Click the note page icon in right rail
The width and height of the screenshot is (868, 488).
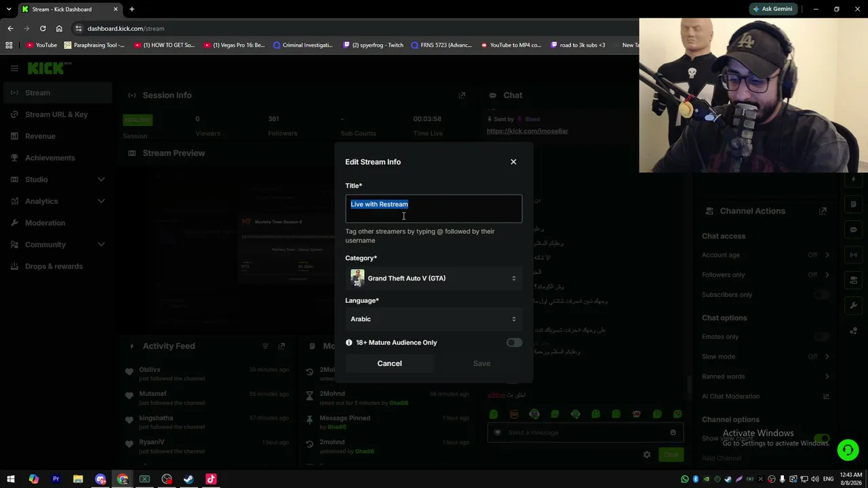[854, 205]
